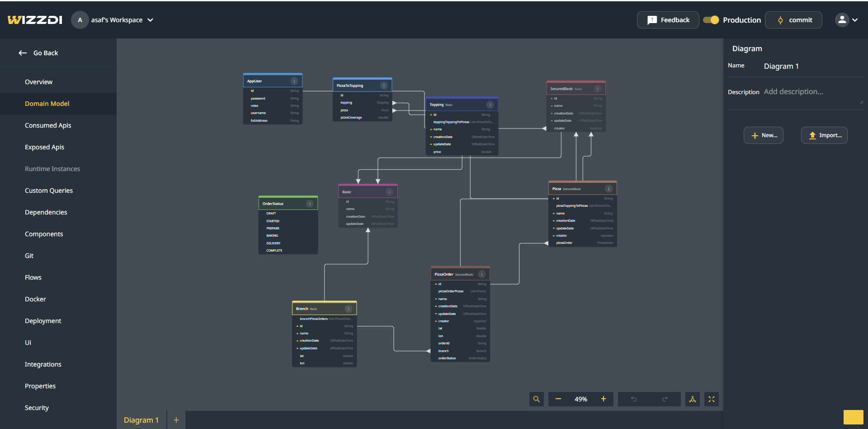Click the Feedback button
868x429 pixels.
[x=668, y=20]
